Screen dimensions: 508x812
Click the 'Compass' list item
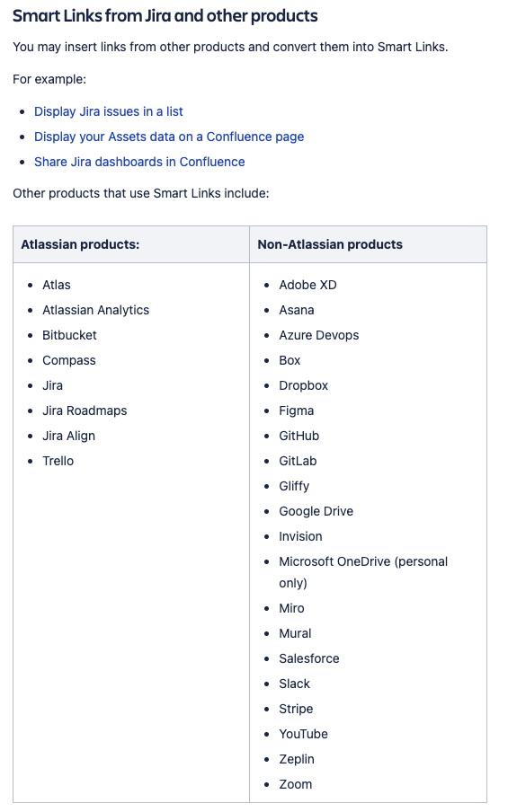69,361
